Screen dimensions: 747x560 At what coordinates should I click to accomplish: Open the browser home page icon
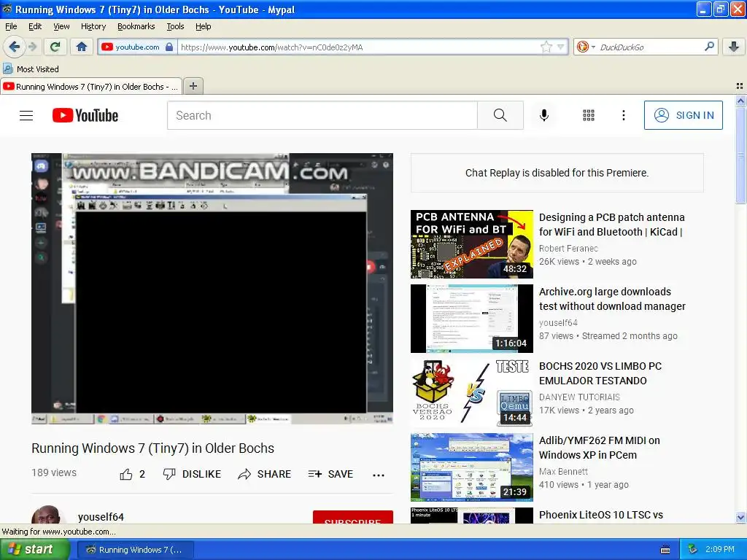pyautogui.click(x=82, y=47)
